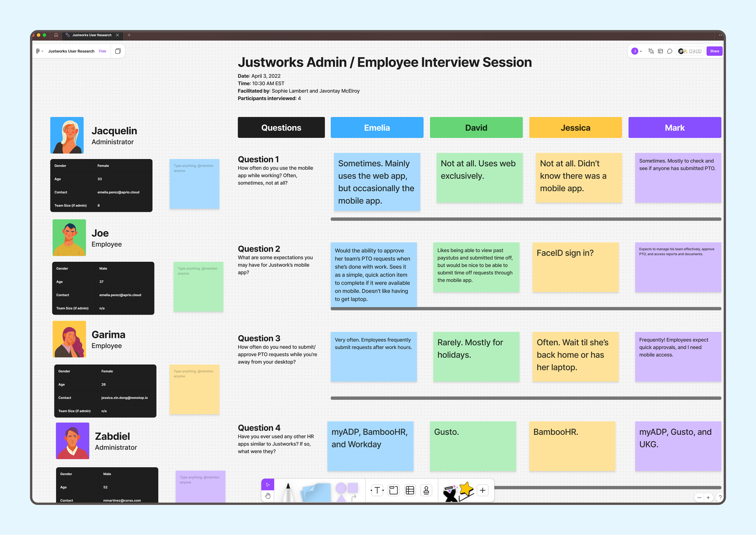Open the AI sparkle actions icon
Screen dimensions: 756x535
651,51
